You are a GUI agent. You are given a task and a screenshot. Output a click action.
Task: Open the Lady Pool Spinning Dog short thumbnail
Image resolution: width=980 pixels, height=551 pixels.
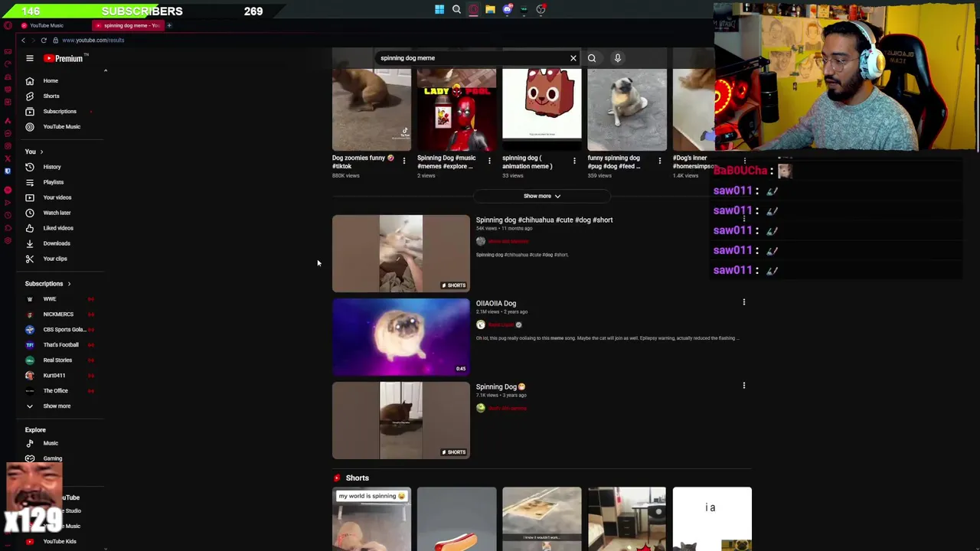(456, 109)
